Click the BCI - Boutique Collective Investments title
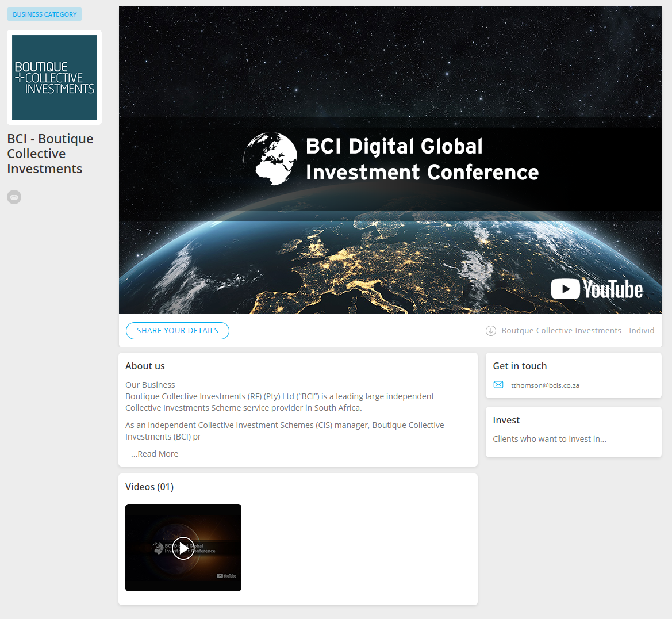672x619 pixels. pos(50,154)
